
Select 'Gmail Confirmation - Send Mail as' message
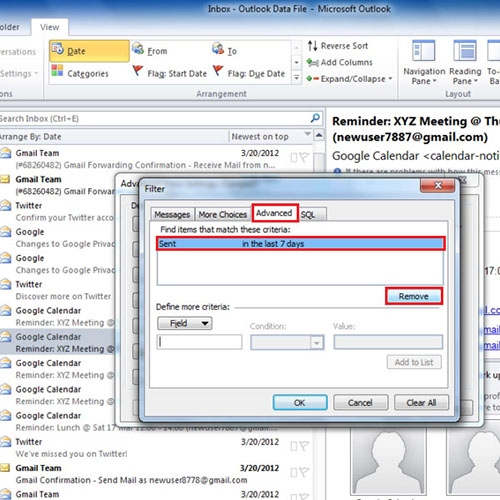coord(147,474)
